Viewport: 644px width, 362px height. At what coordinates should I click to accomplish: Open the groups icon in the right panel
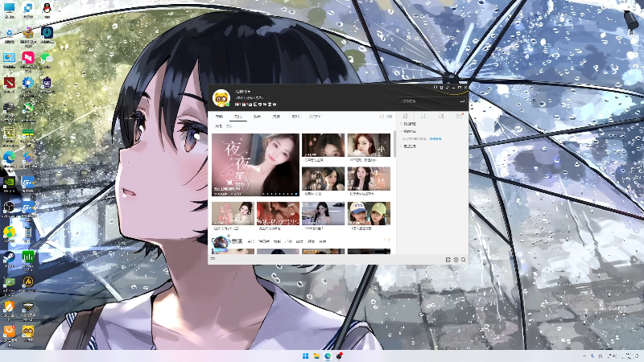441,116
